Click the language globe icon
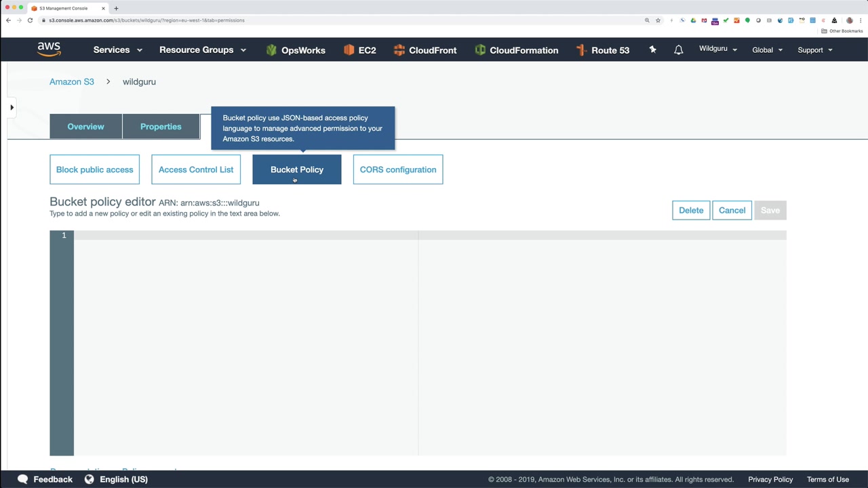Image resolution: width=868 pixels, height=488 pixels. [89, 479]
